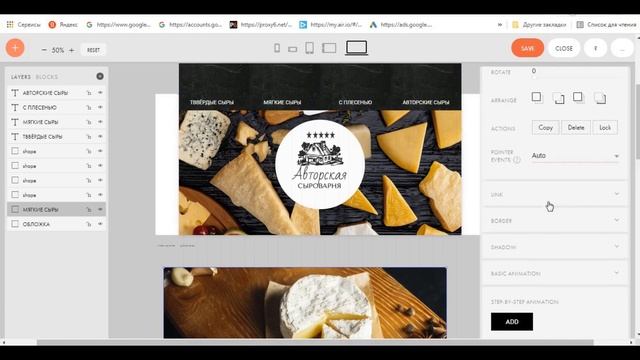This screenshot has width=640, height=360.
Task: Toggle visibility of ТВЁРДЫЕ СЫРЫ layer
Action: coord(100,136)
